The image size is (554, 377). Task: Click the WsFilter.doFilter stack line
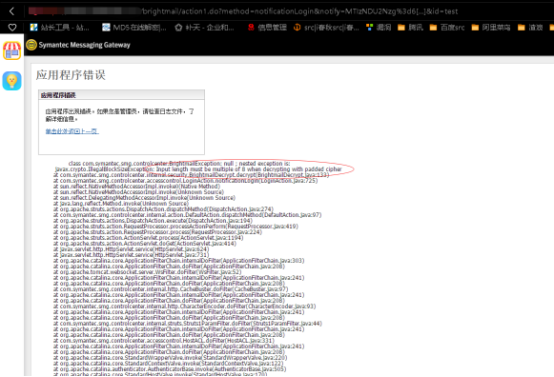pos(147,272)
